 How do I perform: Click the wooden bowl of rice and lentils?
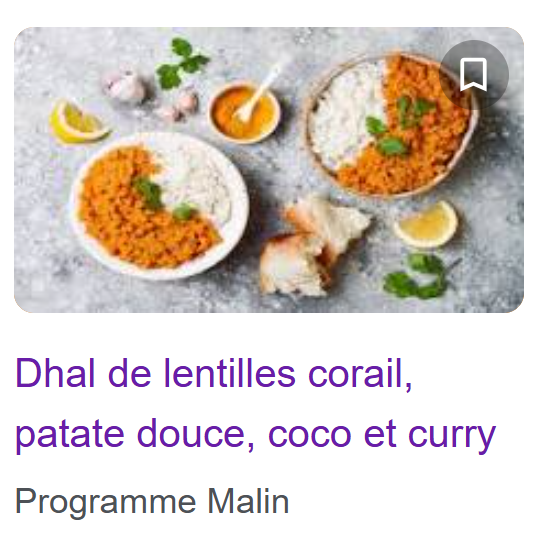point(391,126)
